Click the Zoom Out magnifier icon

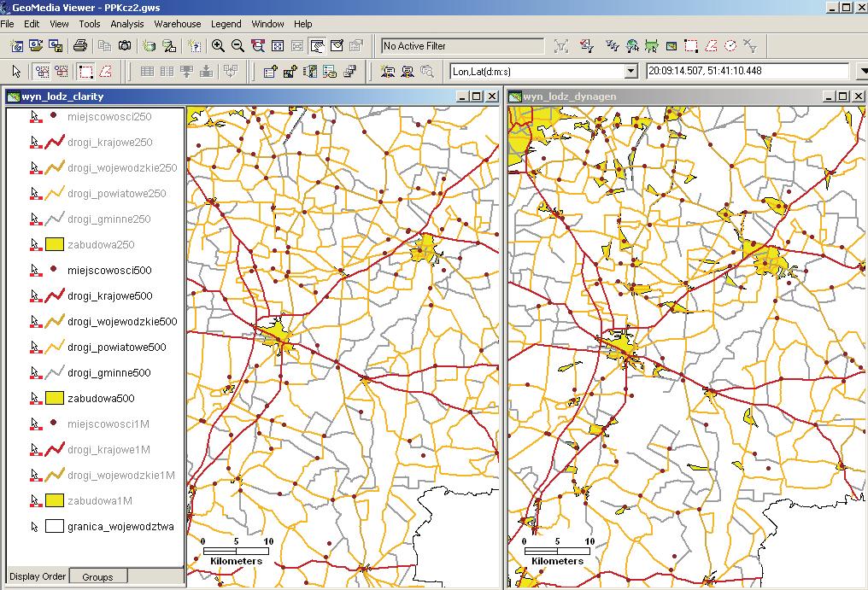(238, 45)
